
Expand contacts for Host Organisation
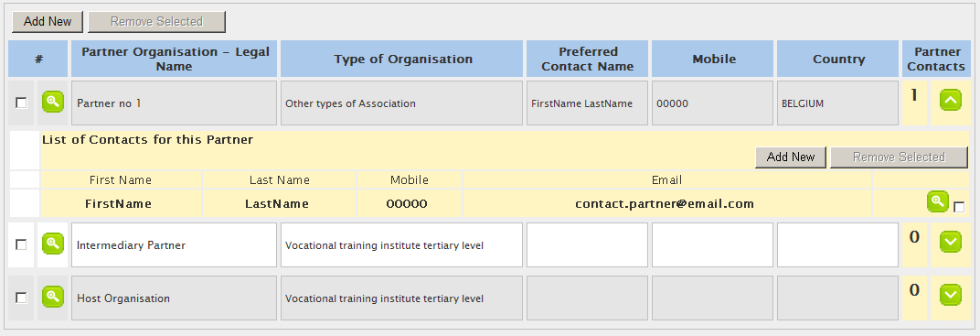point(951,296)
